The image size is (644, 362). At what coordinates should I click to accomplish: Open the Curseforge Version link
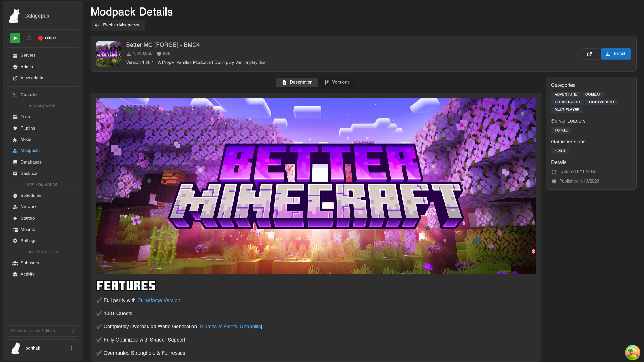pyautogui.click(x=159, y=300)
